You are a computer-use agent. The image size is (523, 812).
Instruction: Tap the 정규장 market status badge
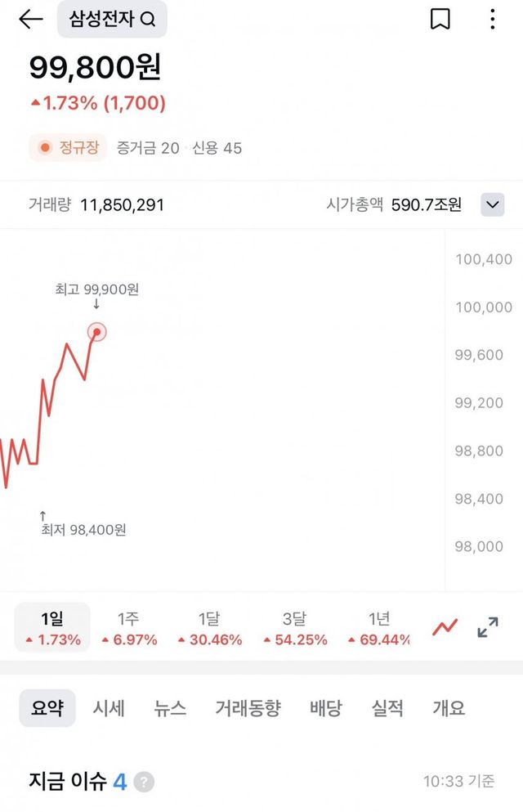(x=68, y=148)
